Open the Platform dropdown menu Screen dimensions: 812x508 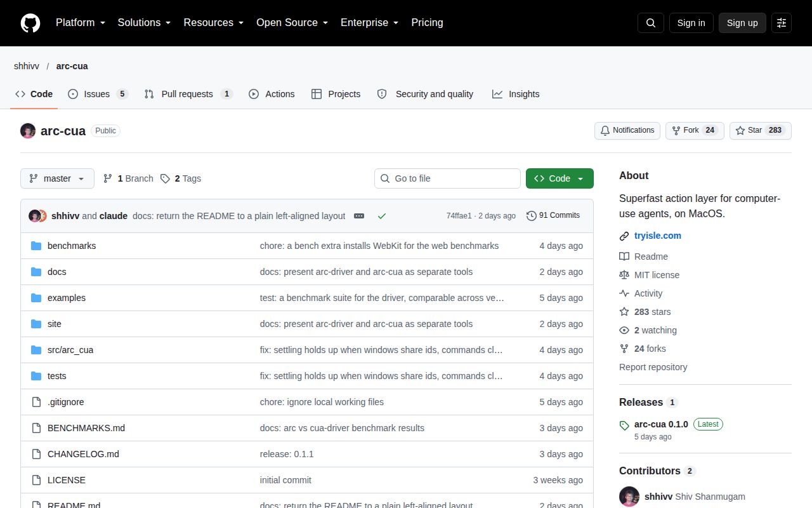pyautogui.click(x=80, y=23)
